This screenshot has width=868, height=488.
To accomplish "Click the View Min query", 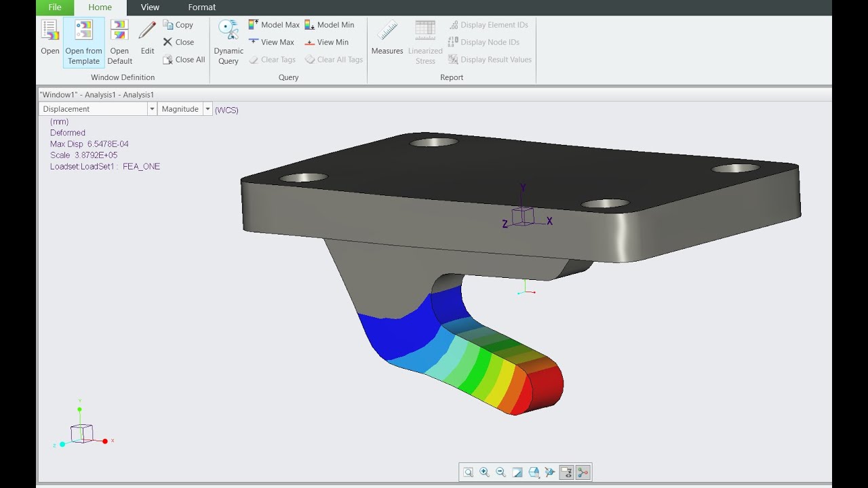I will [326, 42].
